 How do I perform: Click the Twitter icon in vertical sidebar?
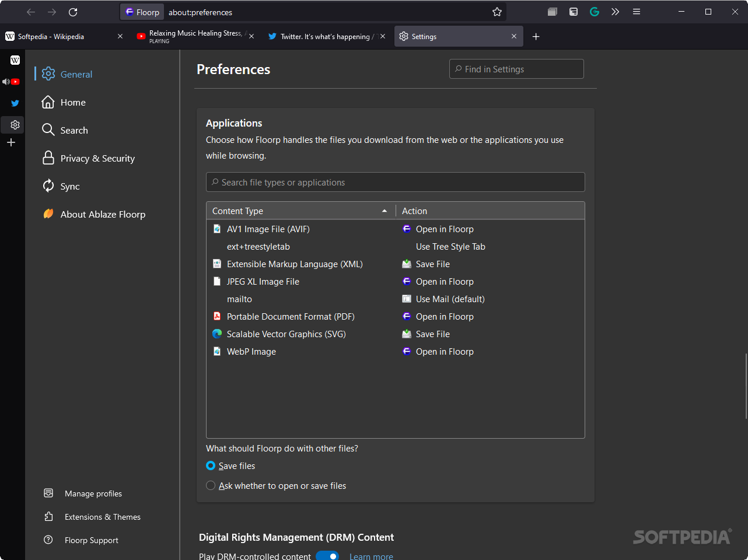click(x=15, y=103)
